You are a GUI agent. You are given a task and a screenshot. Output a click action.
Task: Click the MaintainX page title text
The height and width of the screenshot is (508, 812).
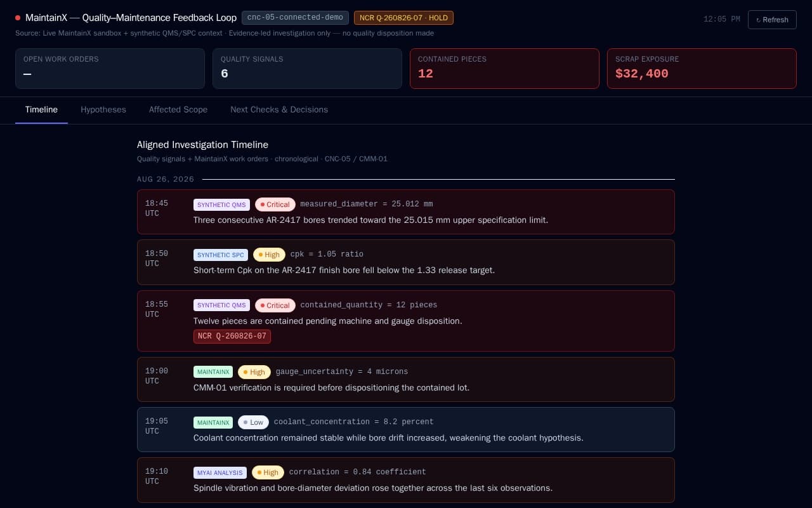[x=131, y=18]
